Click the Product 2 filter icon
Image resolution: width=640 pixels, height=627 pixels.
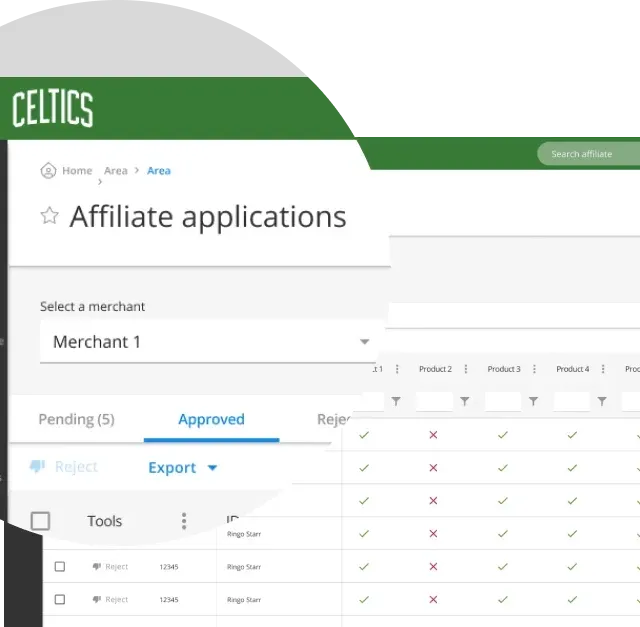click(464, 401)
